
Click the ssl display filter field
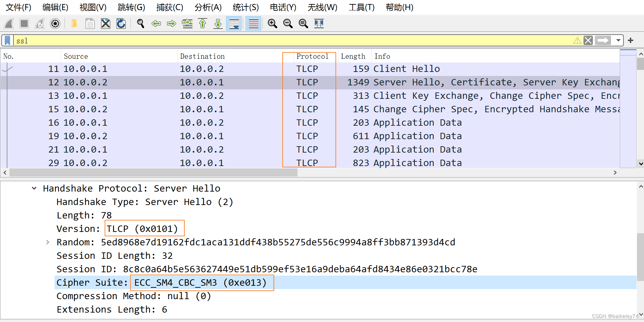click(293, 41)
